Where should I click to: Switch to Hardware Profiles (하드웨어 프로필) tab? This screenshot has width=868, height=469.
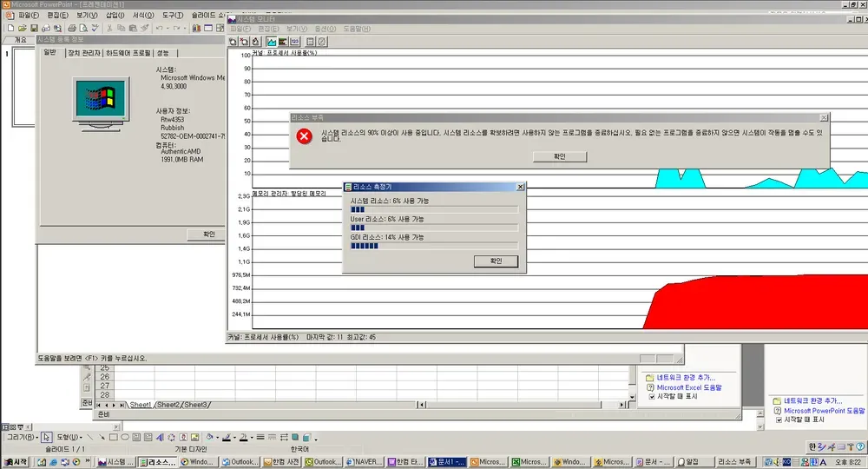click(128, 53)
